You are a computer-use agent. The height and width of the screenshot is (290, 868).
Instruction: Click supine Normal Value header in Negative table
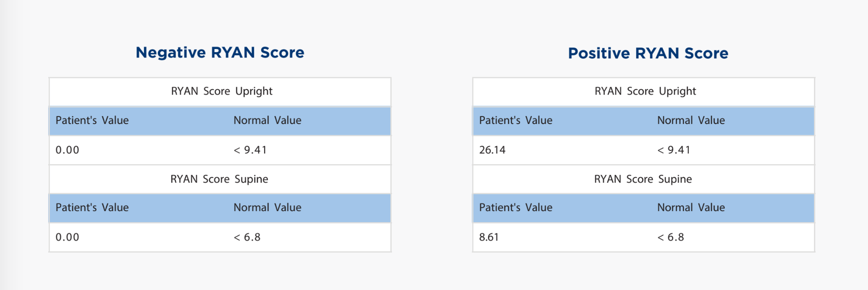coord(267,208)
